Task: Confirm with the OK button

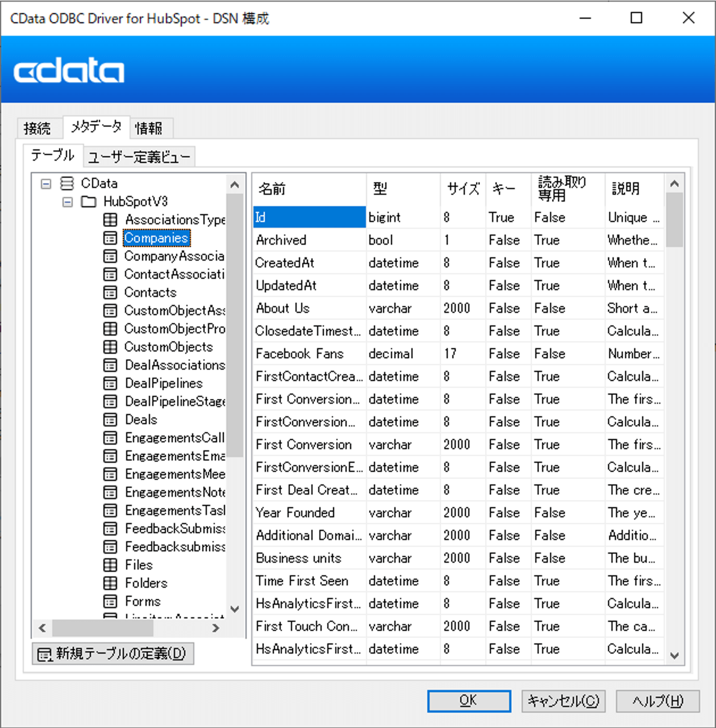Action: [x=469, y=701]
